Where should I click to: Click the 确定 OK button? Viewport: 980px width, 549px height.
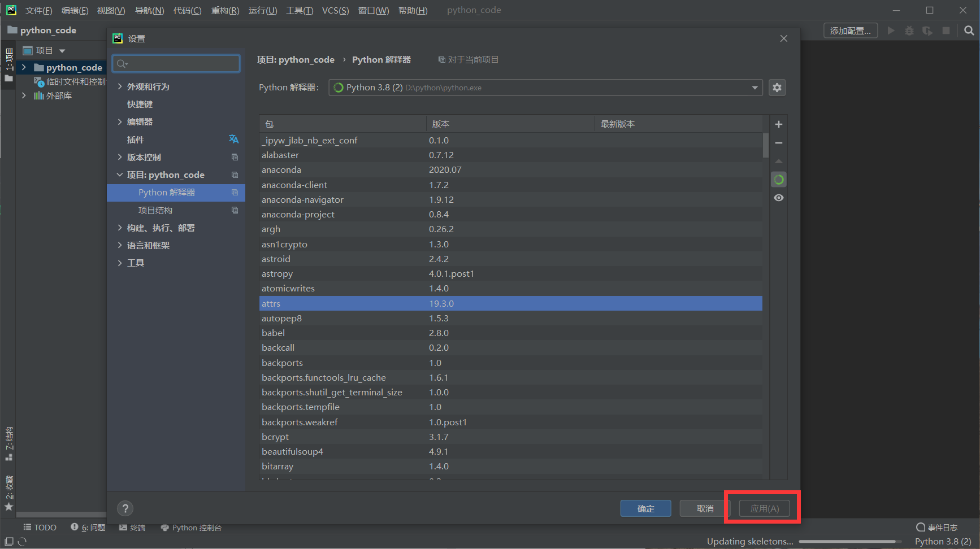point(646,508)
